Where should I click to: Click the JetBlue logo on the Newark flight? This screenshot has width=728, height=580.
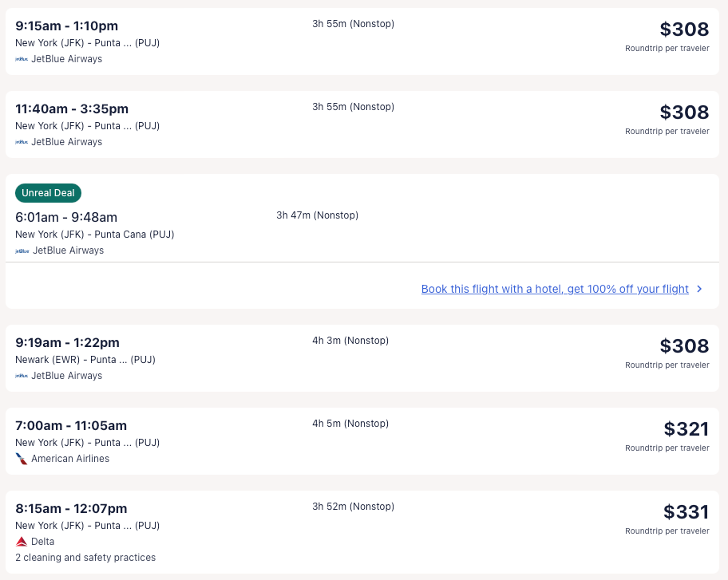click(x=22, y=376)
